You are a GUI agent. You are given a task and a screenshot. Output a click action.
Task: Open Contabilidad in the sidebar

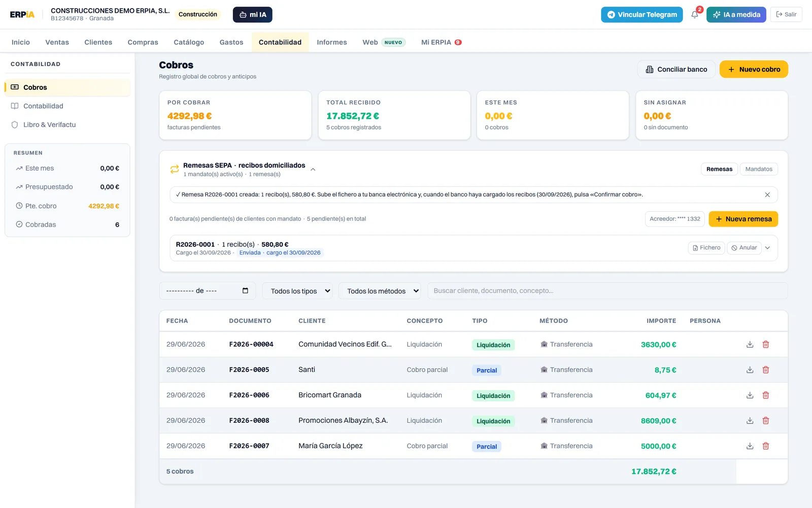click(67, 106)
